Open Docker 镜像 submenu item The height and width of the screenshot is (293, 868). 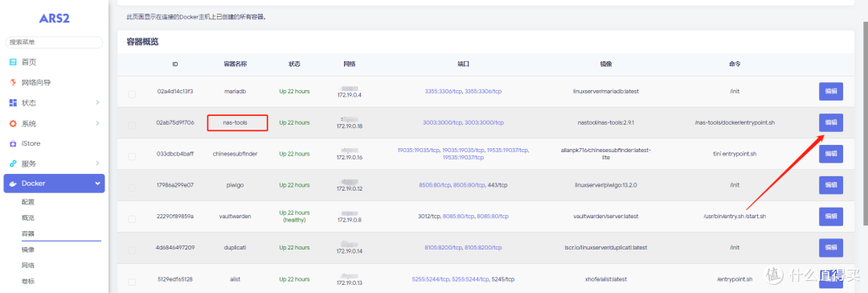(27, 250)
